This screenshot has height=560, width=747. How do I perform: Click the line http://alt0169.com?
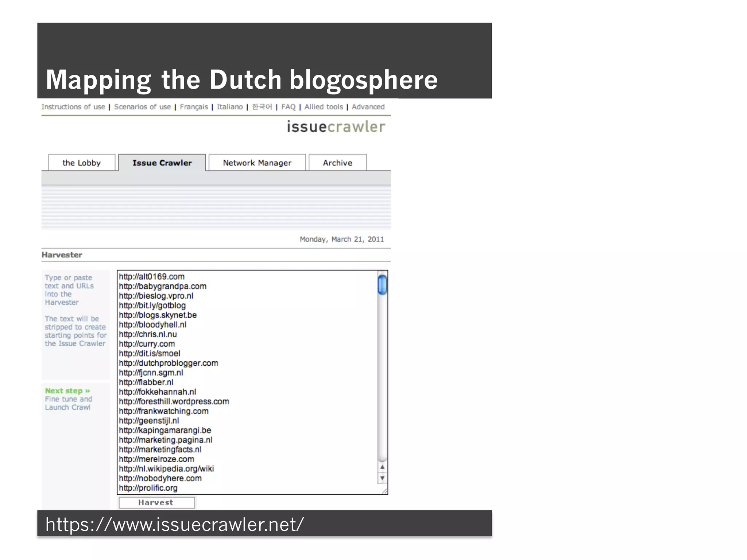tap(152, 277)
